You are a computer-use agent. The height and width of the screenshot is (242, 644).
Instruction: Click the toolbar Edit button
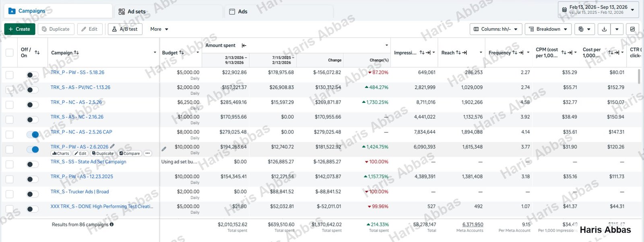[89, 29]
